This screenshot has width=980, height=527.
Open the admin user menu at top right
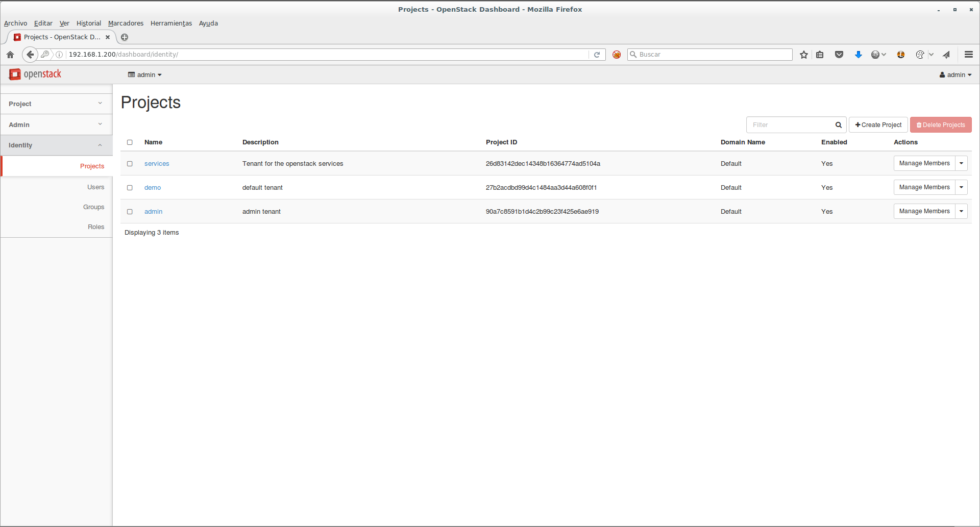pyautogui.click(x=955, y=75)
